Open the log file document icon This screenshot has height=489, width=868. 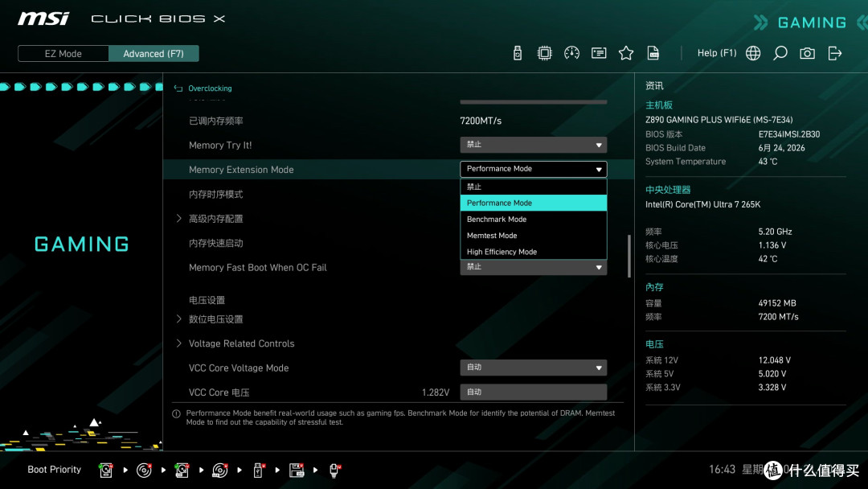pyautogui.click(x=653, y=53)
